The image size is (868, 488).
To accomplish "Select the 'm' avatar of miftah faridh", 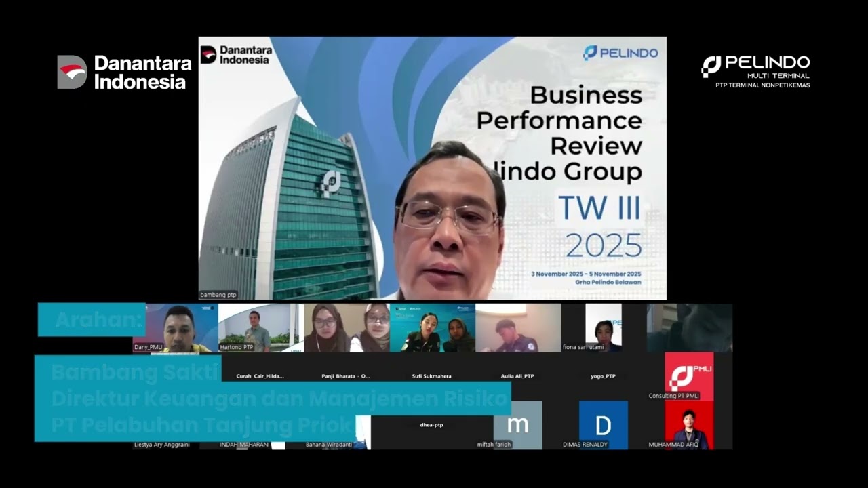I will coord(518,425).
